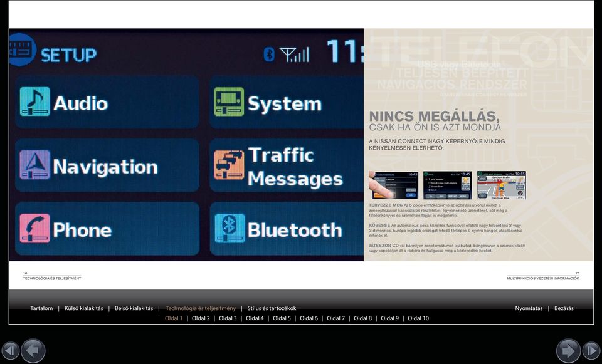
Task: Click the NINCS MEGÁLLÁS heading
Action: tap(434, 117)
